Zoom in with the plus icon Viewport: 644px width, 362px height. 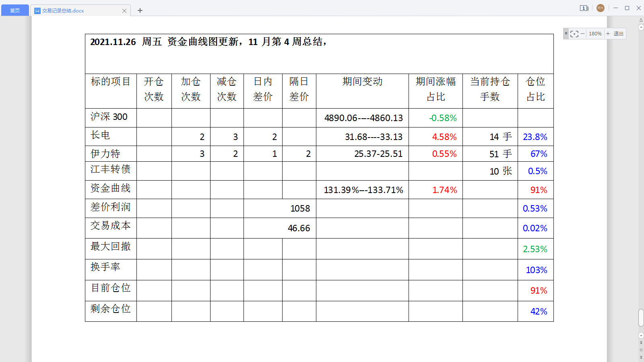[608, 34]
